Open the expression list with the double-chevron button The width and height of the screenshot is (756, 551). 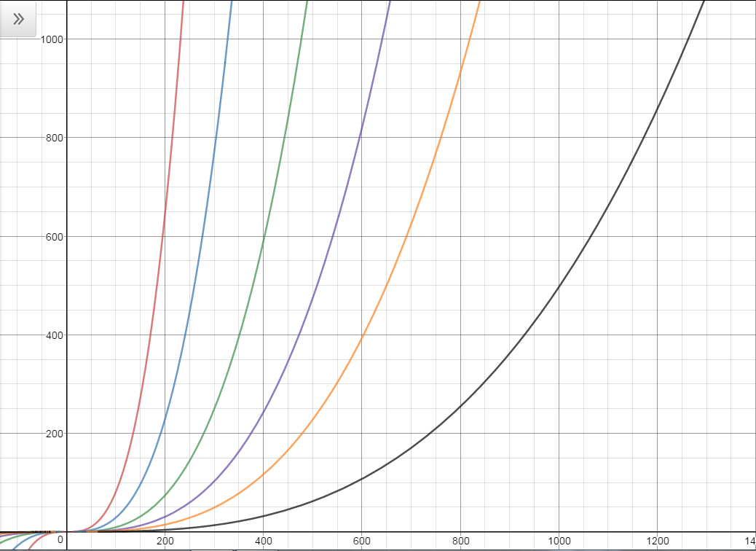[x=17, y=19]
